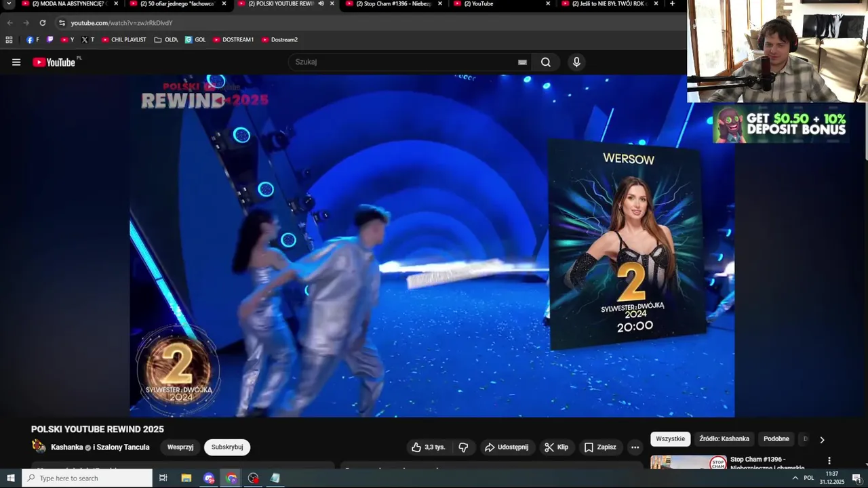Open 'Stop Cham #1396' suggested video title
This screenshot has height=488, width=868.
point(767,464)
